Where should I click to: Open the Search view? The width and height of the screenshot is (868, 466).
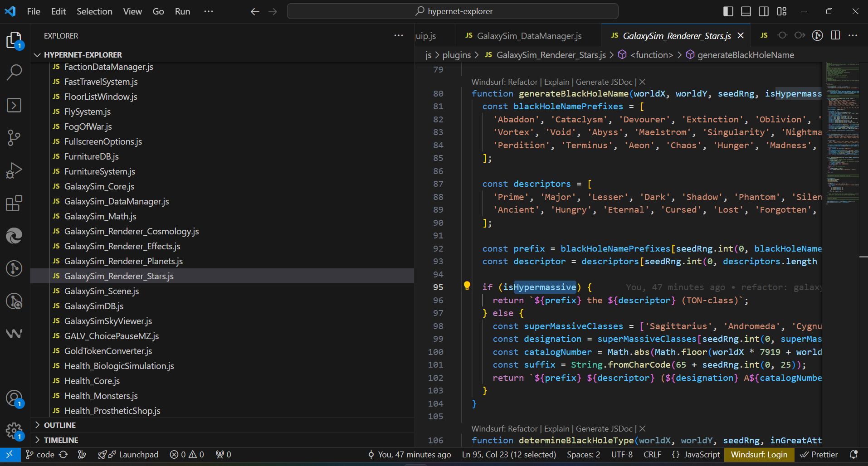[15, 72]
